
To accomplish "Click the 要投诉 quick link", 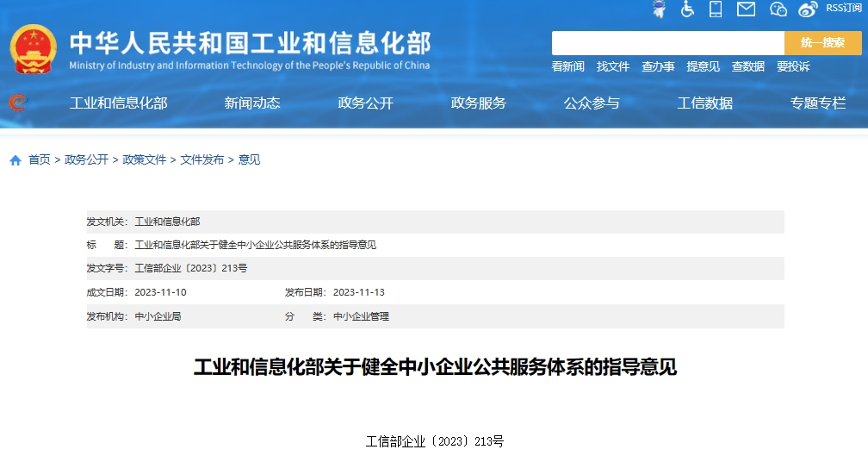I will tap(793, 66).
